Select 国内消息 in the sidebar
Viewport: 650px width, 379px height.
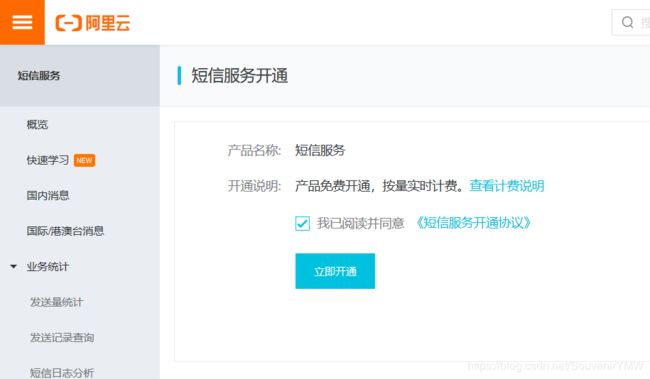[48, 195]
